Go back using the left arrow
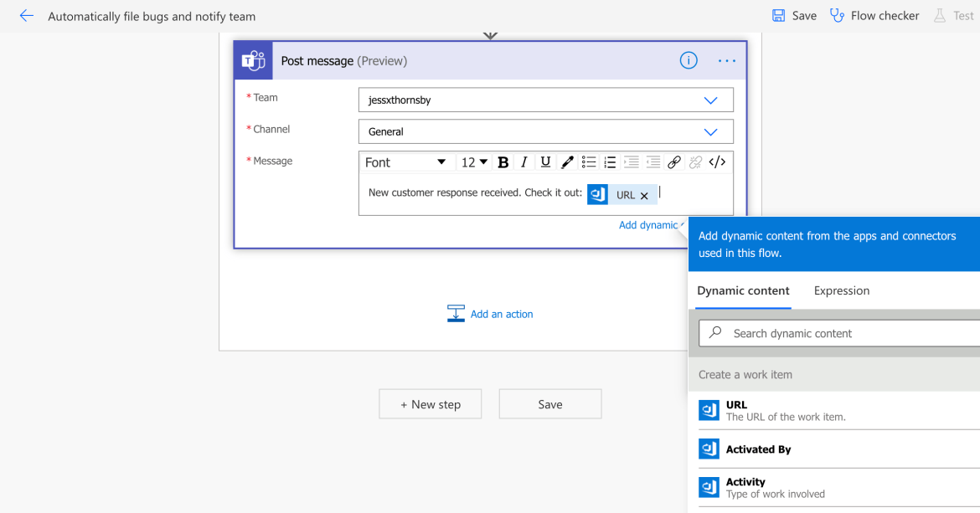 pos(26,16)
